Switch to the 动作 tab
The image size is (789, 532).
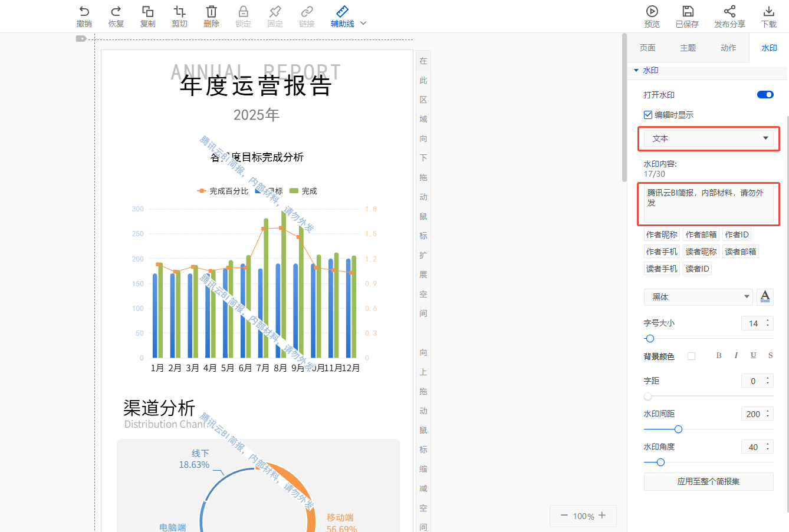(728, 48)
